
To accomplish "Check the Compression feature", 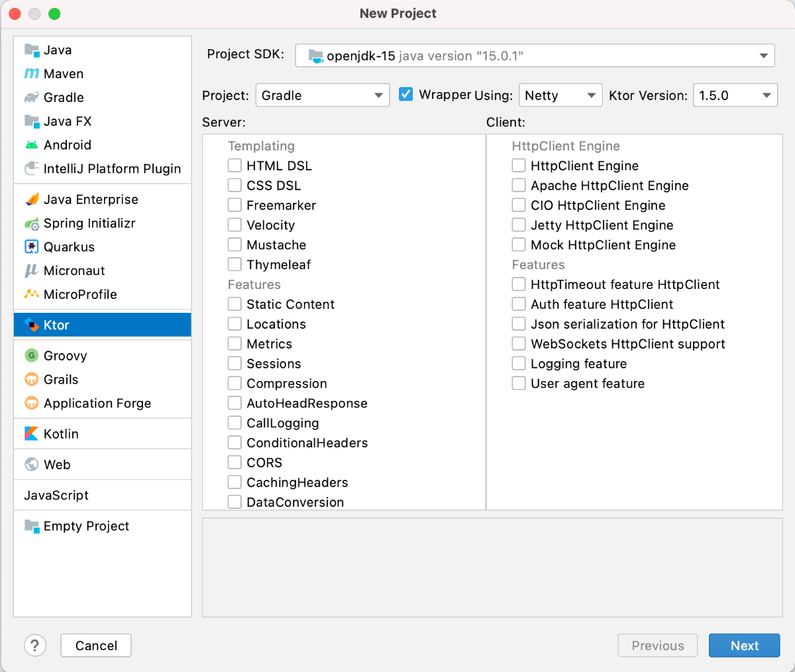I will 235,384.
